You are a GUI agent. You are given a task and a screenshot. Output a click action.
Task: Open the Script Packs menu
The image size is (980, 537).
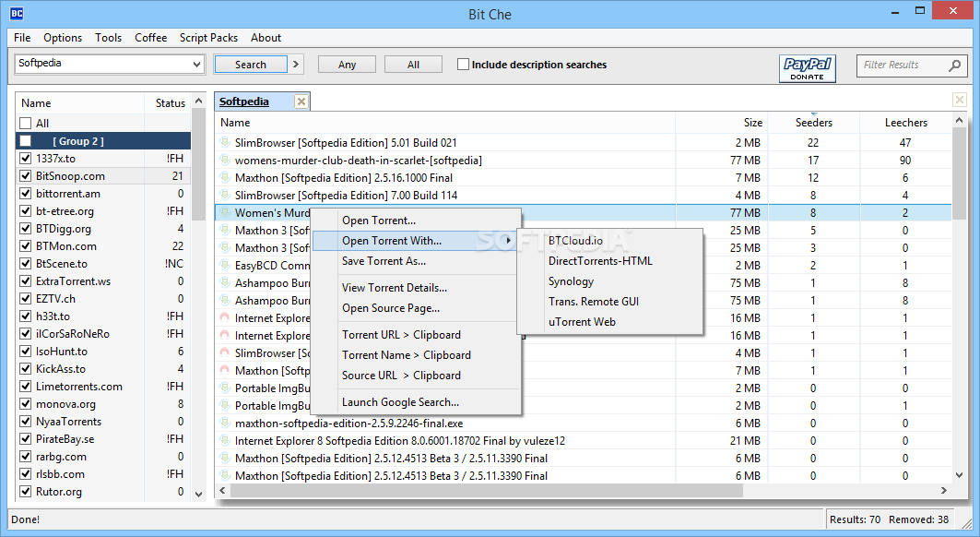pyautogui.click(x=208, y=38)
